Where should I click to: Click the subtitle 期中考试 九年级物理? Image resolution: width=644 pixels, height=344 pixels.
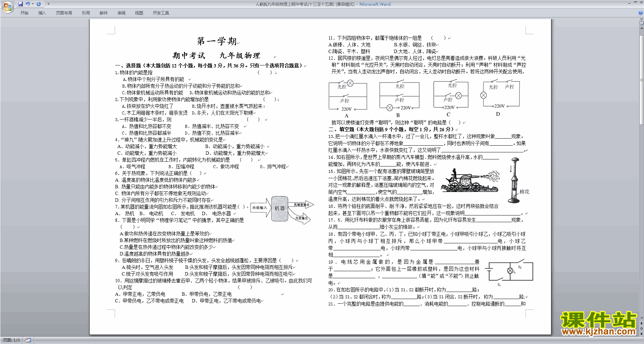[216, 55]
